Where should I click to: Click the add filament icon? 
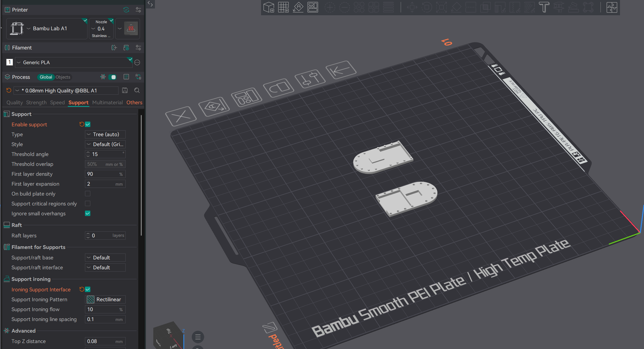114,47
